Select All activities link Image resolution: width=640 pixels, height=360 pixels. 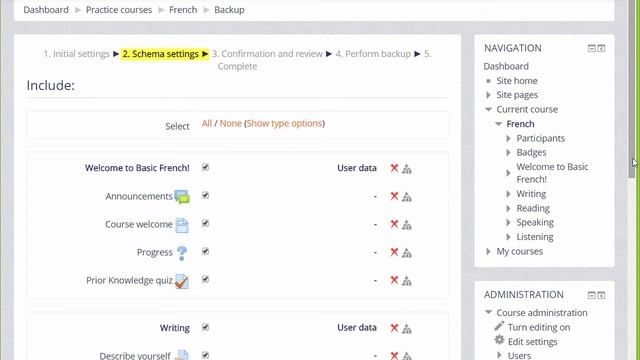point(207,123)
